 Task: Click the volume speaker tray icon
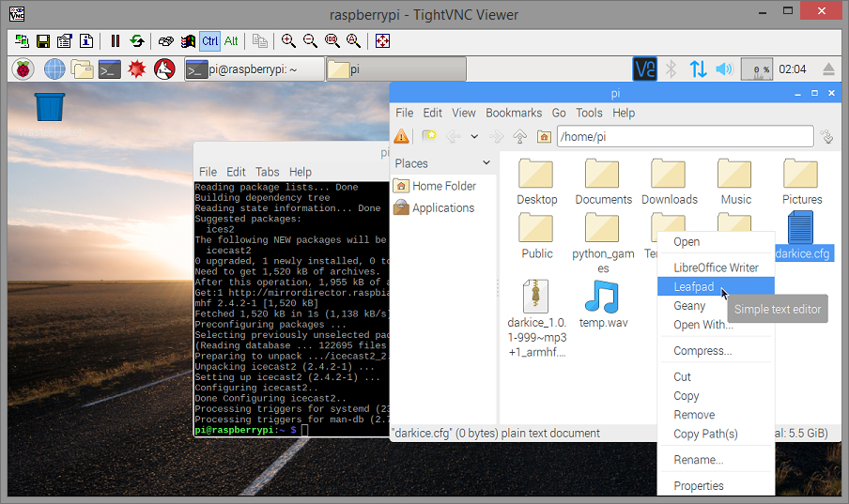pyautogui.click(x=724, y=69)
